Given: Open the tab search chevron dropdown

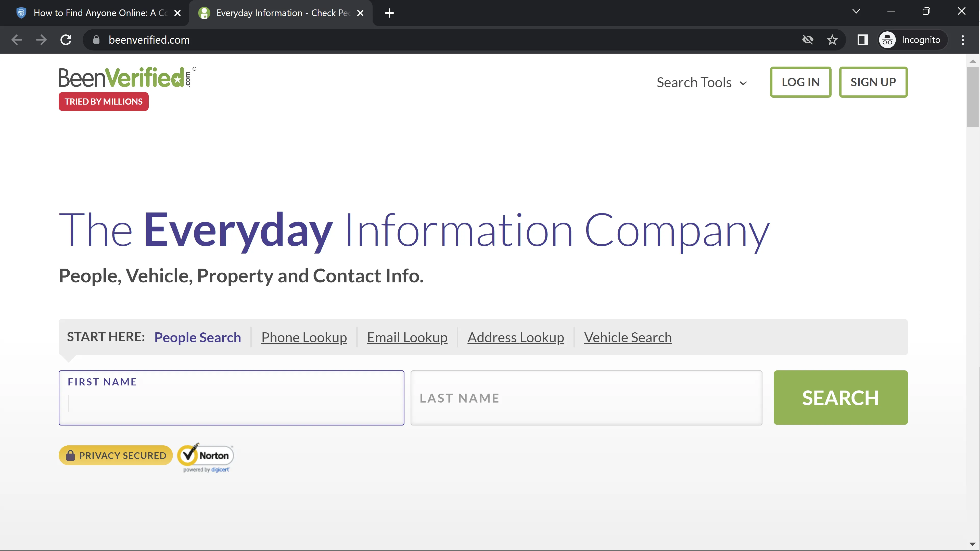Looking at the screenshot, I should click(856, 11).
